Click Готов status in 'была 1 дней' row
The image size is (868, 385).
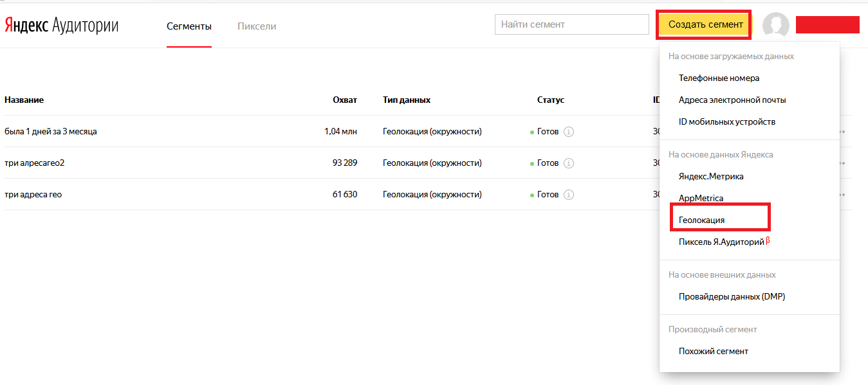548,132
